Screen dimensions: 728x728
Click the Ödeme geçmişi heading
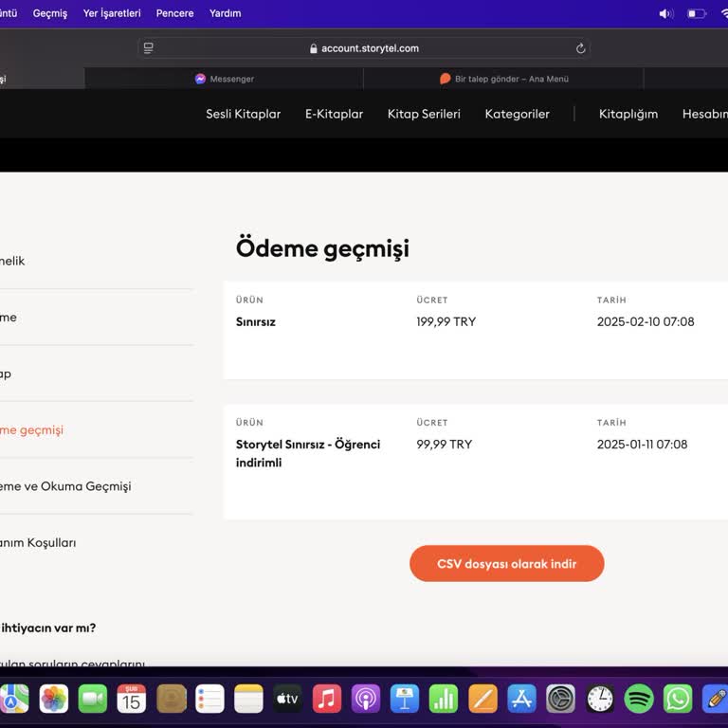(x=322, y=249)
